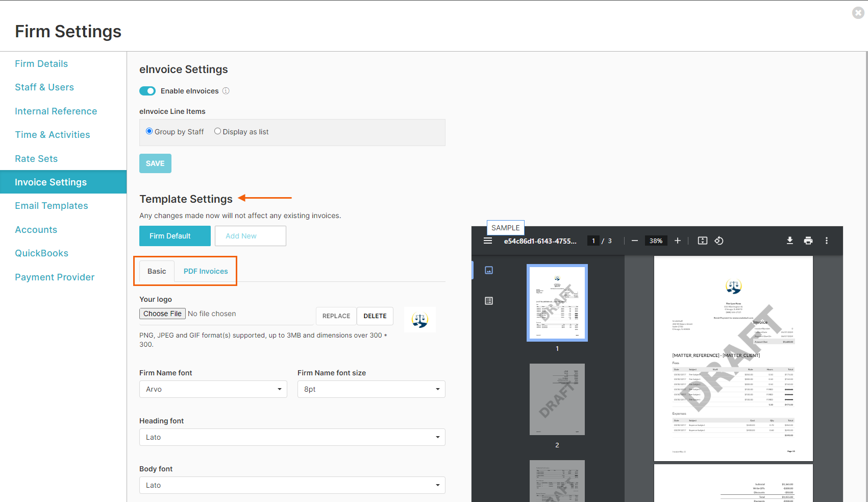Open the Firm Name font dropdown
The width and height of the screenshot is (868, 502).
213,389
